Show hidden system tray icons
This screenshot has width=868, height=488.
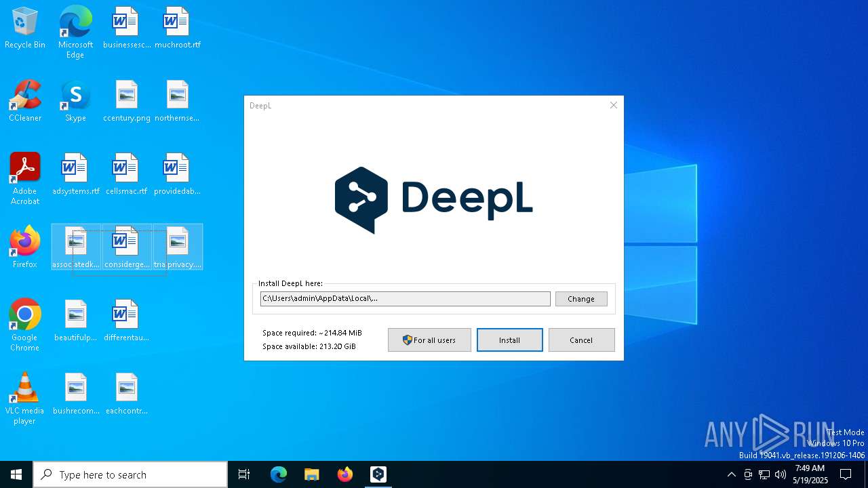coord(731,474)
